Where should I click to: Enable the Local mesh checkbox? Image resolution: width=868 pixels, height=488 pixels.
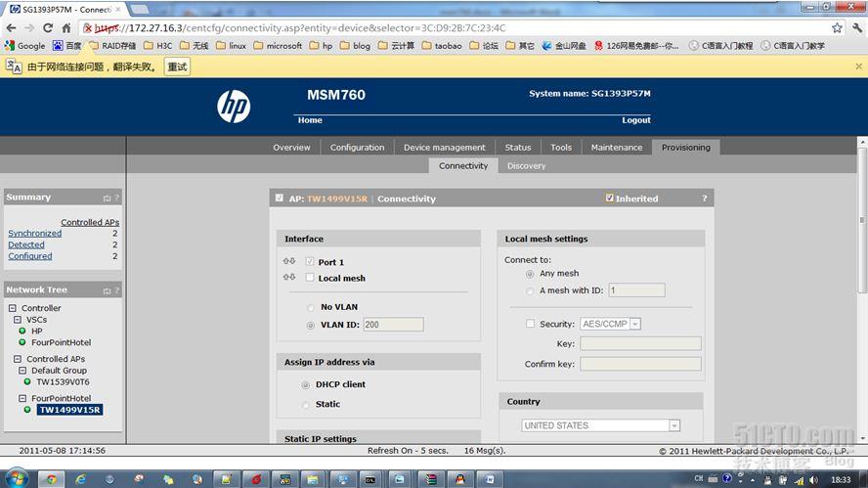point(310,278)
